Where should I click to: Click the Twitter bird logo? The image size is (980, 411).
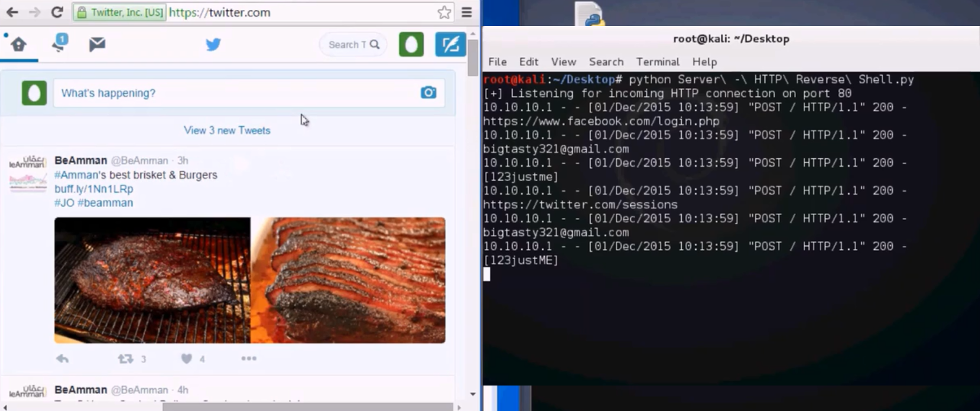pos(213,44)
